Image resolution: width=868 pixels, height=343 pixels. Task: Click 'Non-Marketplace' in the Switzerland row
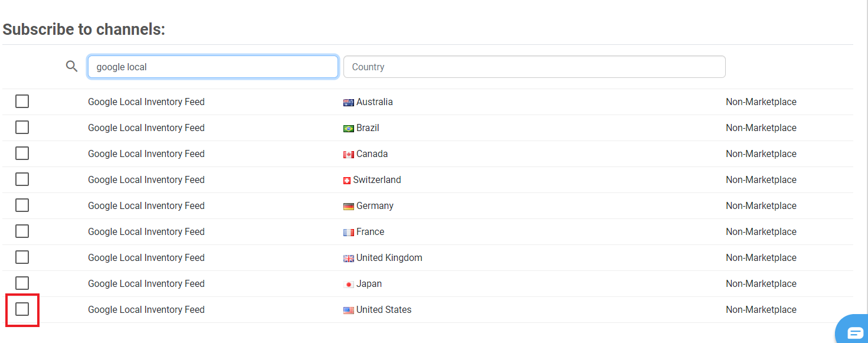point(761,179)
